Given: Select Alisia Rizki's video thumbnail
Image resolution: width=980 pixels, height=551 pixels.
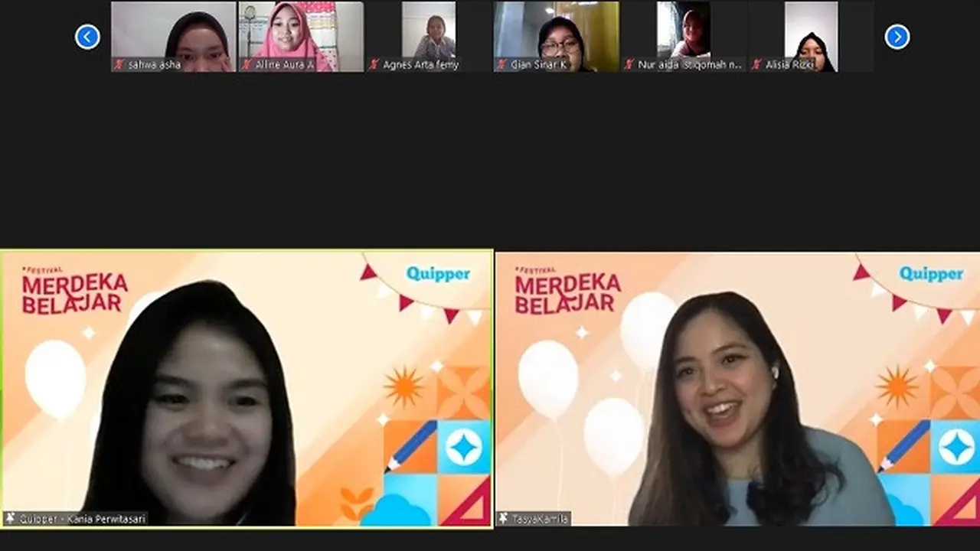Looking at the screenshot, I should [x=811, y=37].
